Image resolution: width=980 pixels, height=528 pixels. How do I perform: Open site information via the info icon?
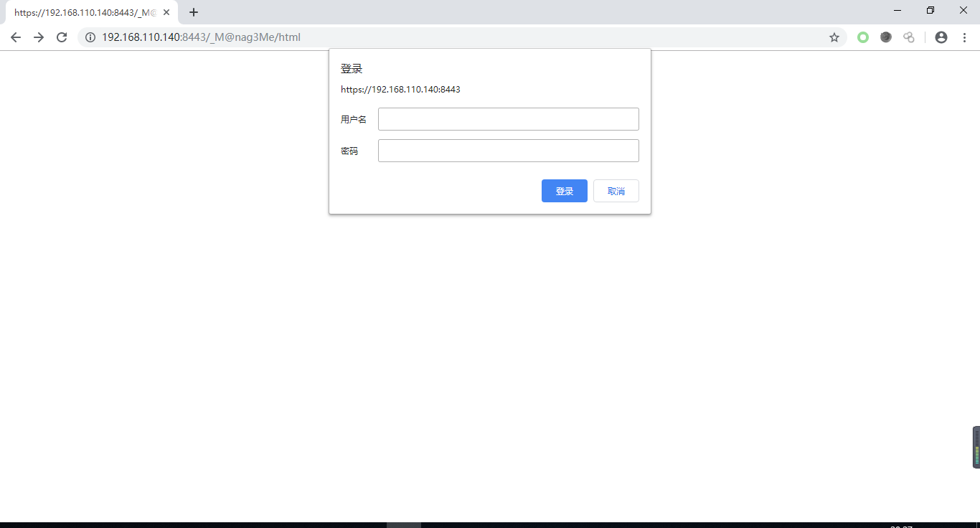click(90, 37)
